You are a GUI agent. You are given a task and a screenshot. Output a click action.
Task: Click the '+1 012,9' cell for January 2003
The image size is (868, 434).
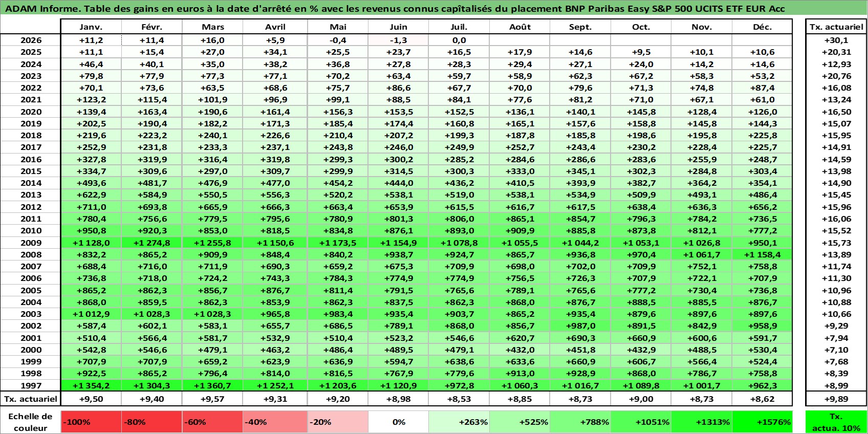tap(91, 314)
